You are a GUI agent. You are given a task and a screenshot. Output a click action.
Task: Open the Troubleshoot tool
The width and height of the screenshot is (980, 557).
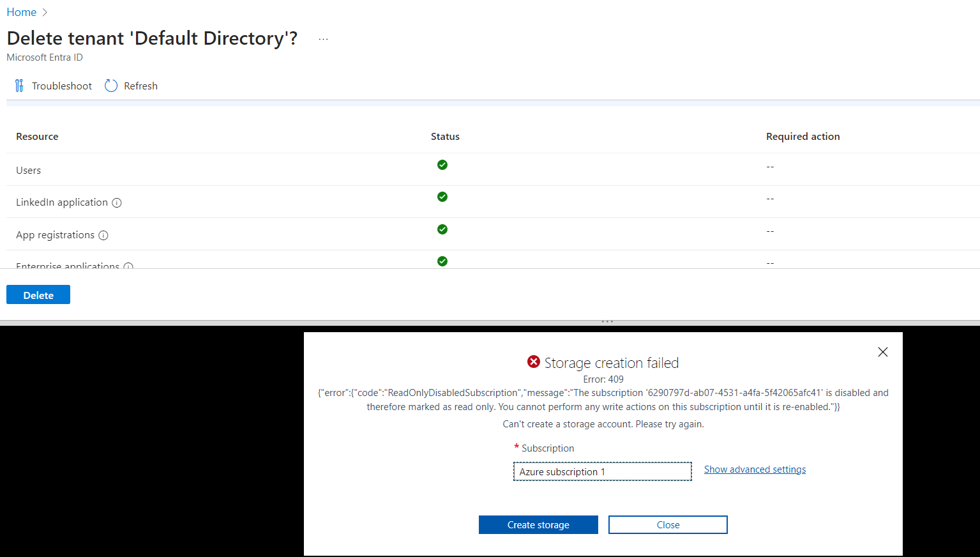tap(53, 86)
